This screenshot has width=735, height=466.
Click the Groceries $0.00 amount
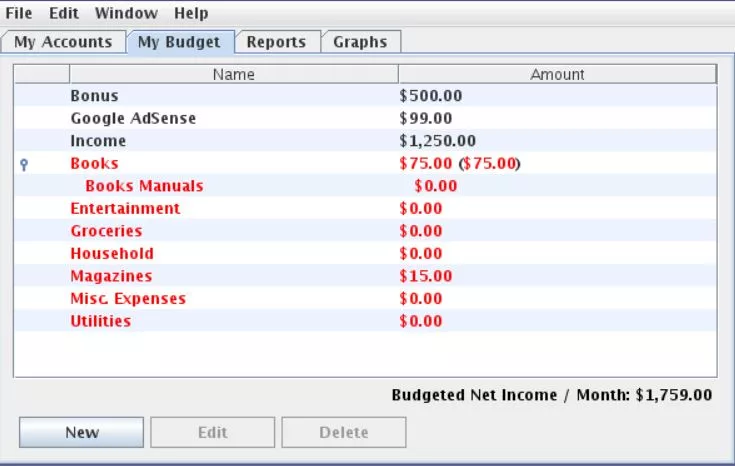tap(421, 231)
